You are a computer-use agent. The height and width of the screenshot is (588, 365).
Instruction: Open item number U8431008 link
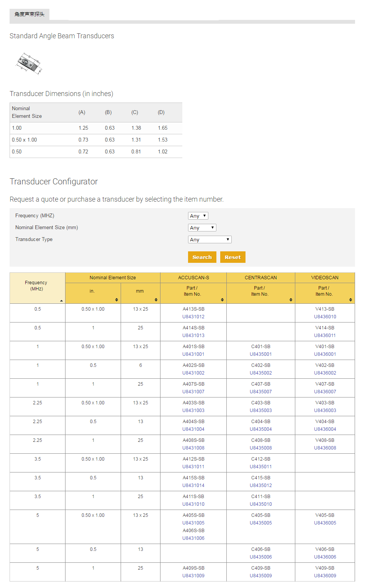point(193,448)
